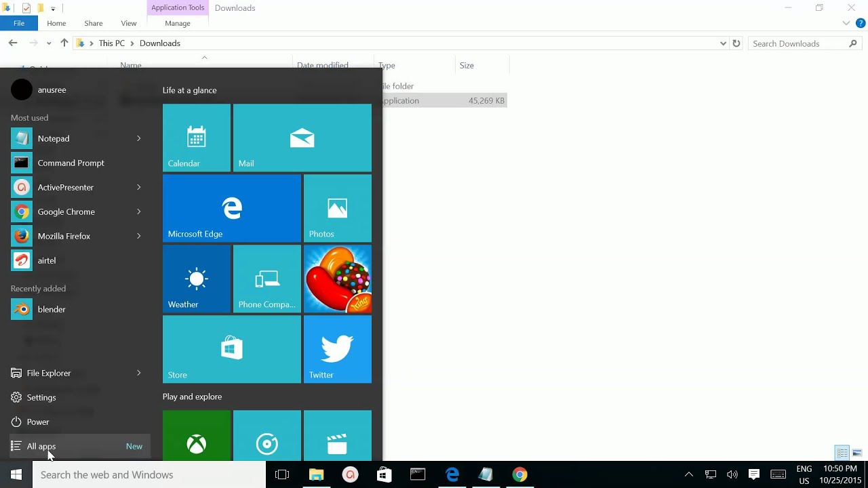Click the volume icon in system tray
Viewport: 868px width, 488px height.
(x=732, y=474)
